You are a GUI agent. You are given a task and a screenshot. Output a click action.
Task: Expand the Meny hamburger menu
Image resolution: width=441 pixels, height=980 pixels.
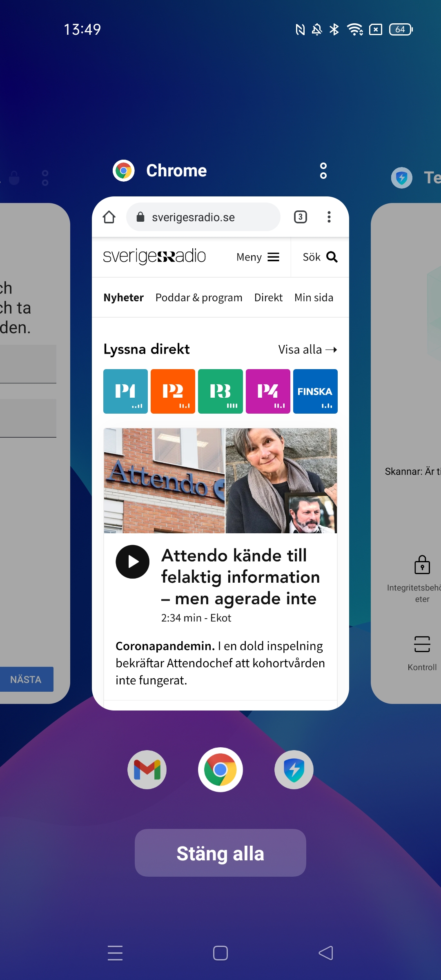click(x=258, y=257)
